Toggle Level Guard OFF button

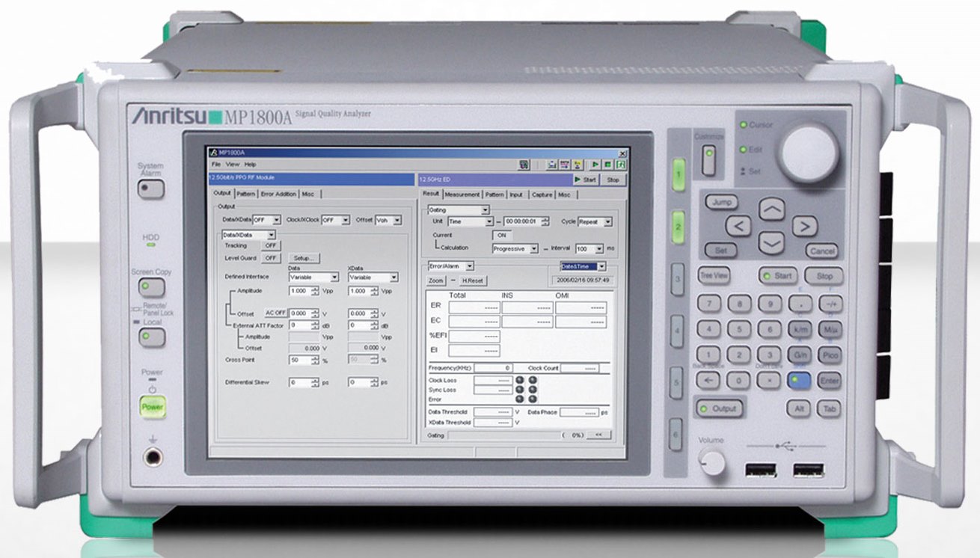pos(270,258)
